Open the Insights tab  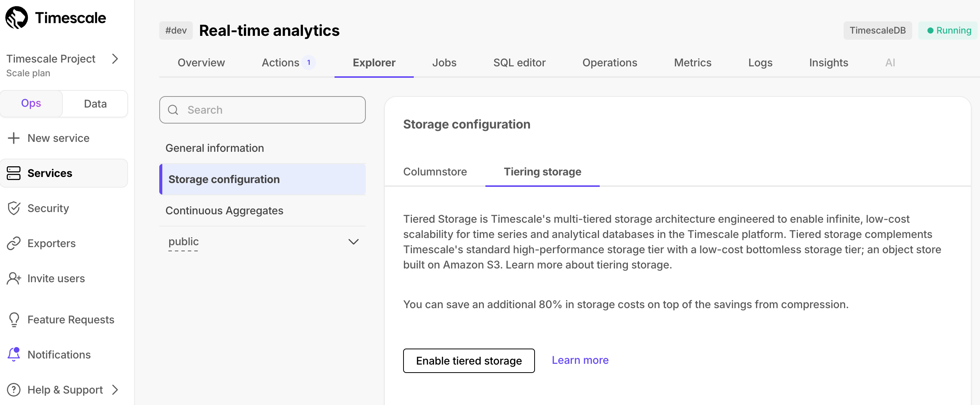click(829, 63)
